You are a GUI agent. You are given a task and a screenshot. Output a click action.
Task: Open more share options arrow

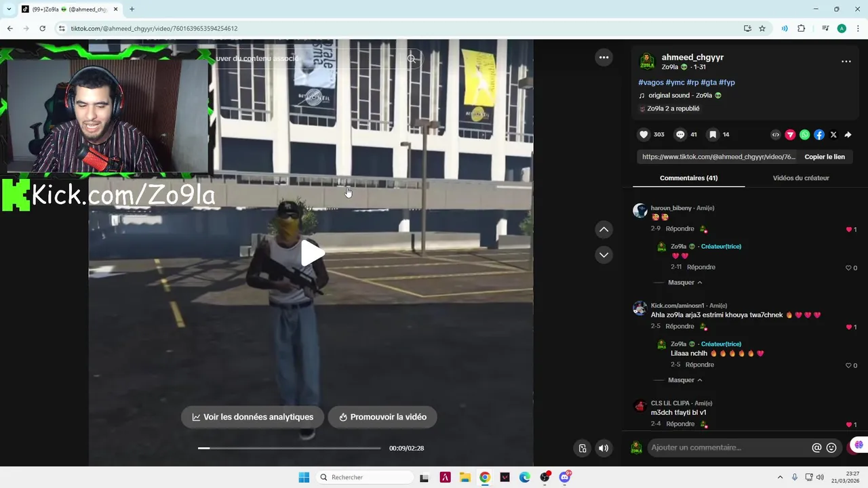click(x=848, y=135)
